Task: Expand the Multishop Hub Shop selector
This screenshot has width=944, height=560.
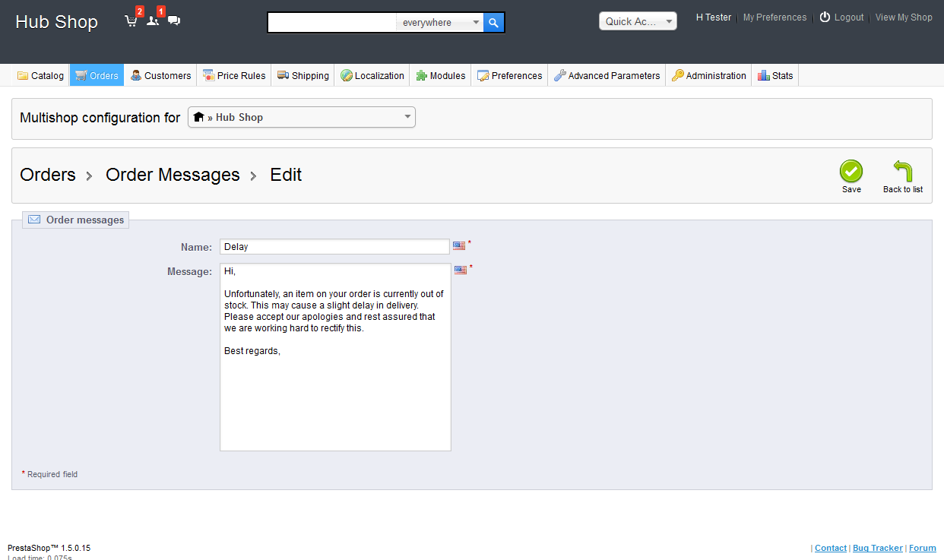Action: tap(302, 117)
